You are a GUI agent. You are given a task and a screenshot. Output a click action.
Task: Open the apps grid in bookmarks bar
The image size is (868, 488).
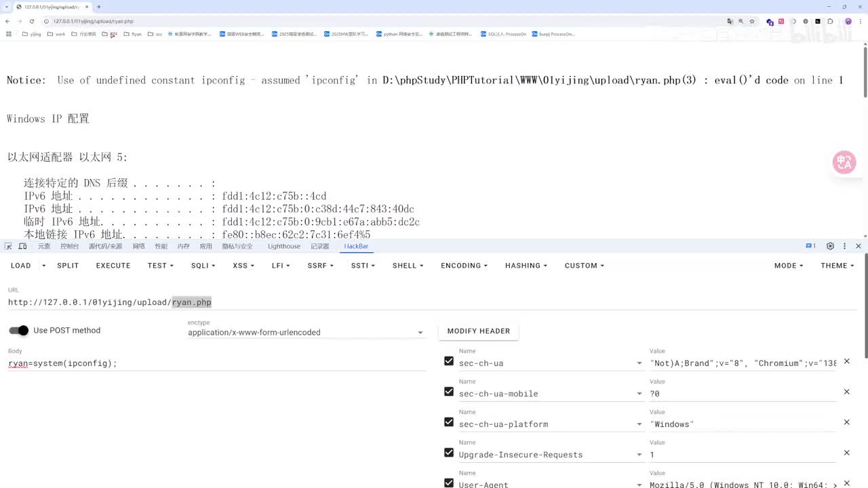pyautogui.click(x=8, y=34)
